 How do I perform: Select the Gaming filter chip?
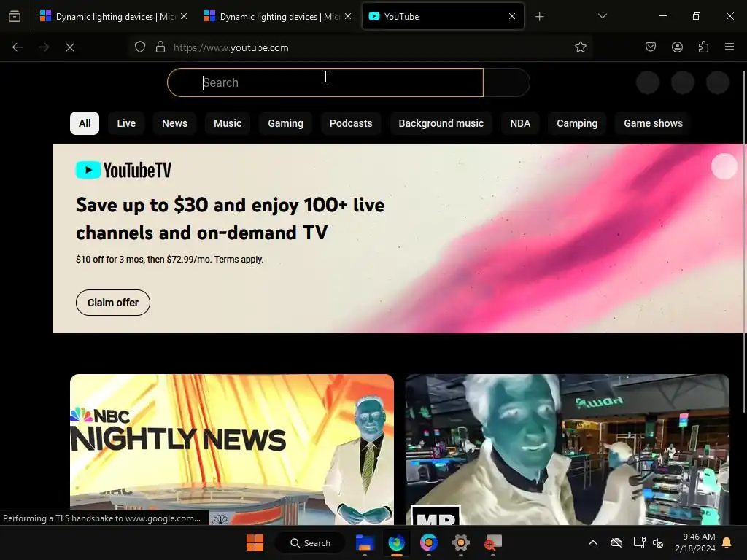[285, 123]
